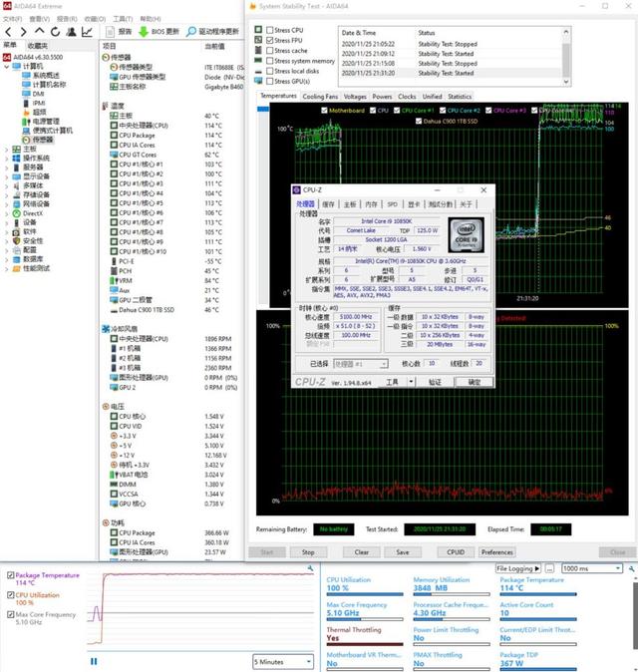Select IPMI in the tree
The image size is (638, 672).
pos(34,103)
